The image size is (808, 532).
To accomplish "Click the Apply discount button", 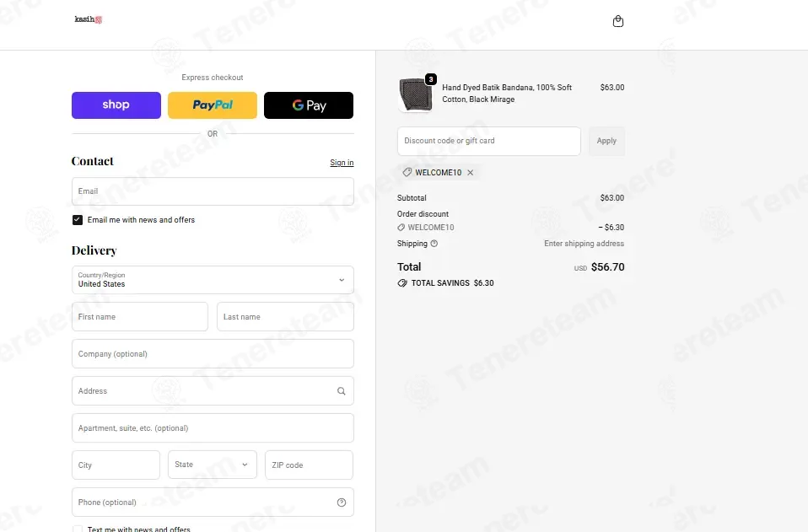I will coord(606,141).
